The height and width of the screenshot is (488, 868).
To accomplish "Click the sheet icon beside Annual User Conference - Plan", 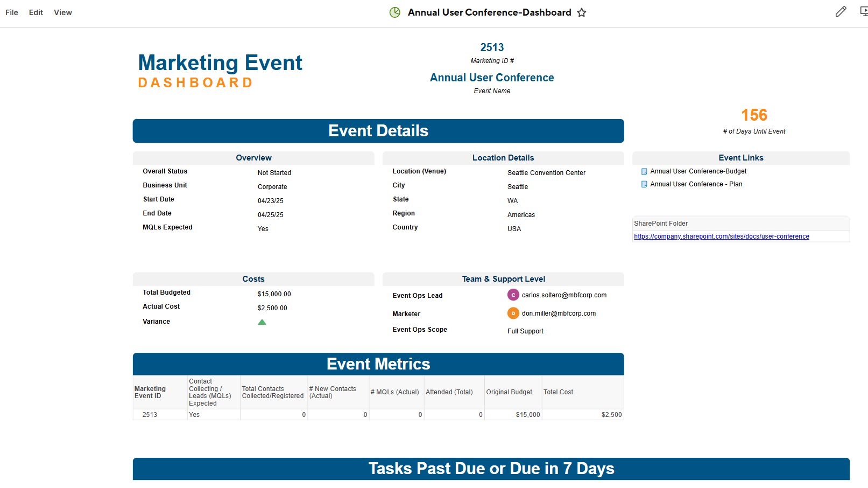I will 644,184.
